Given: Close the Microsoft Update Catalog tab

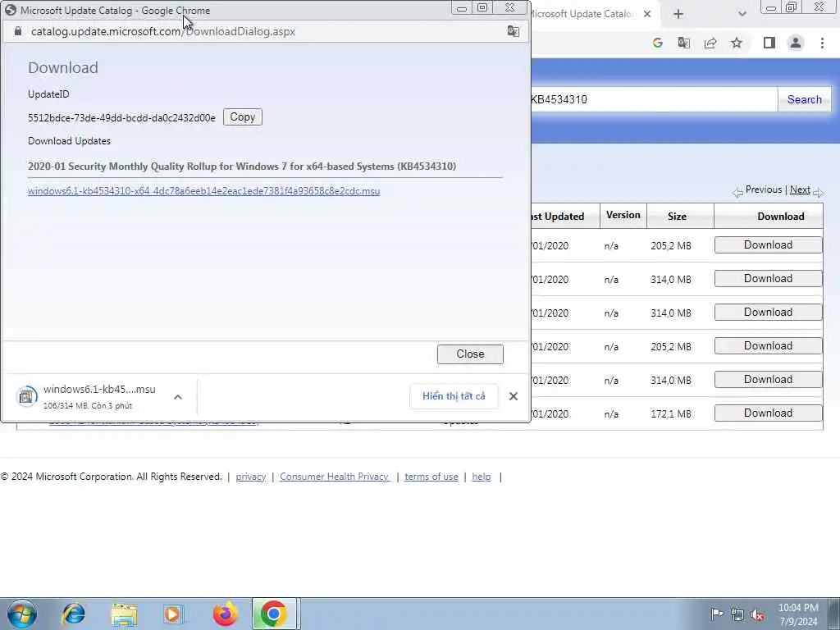Looking at the screenshot, I should click(x=647, y=14).
